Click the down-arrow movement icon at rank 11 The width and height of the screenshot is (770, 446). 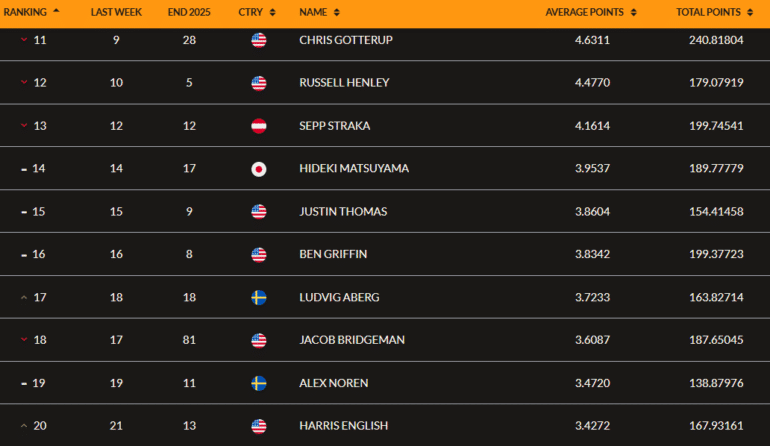tap(23, 41)
